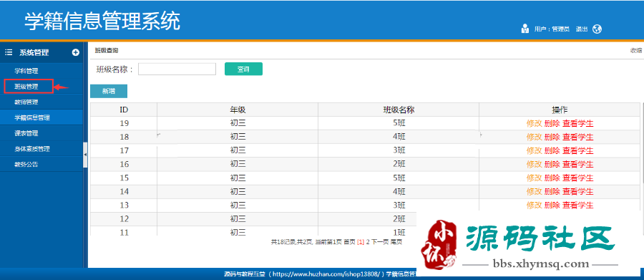Focus the 班级名称 search input field
644x280 pixels.
tap(177, 69)
